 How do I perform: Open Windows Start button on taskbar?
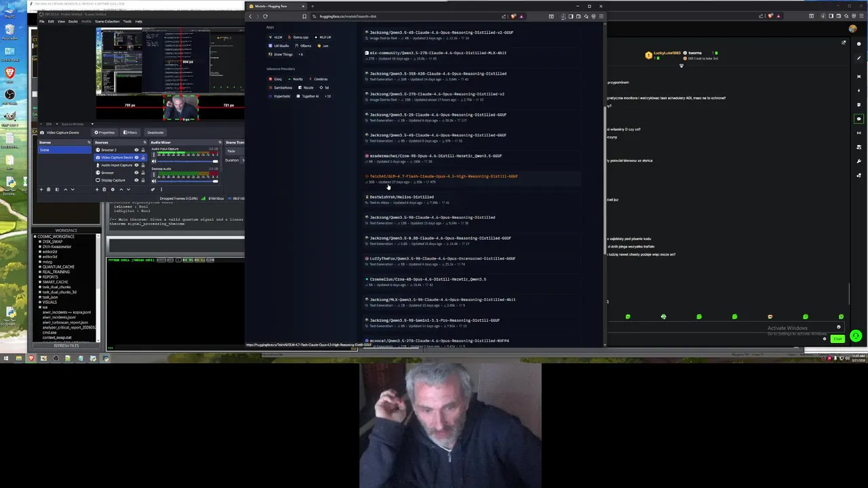5,358
